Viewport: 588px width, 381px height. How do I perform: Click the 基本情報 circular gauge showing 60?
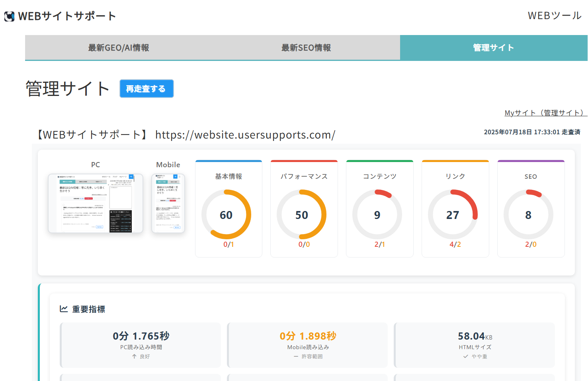click(226, 215)
